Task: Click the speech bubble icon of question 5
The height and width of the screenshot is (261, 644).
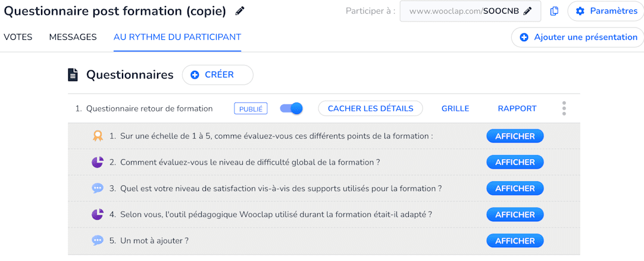Action: click(x=98, y=241)
